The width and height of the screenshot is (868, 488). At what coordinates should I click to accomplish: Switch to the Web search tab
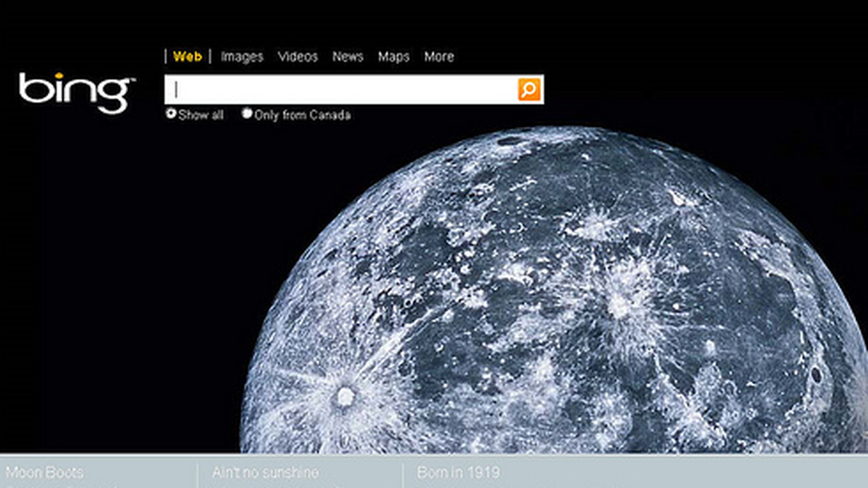(187, 57)
